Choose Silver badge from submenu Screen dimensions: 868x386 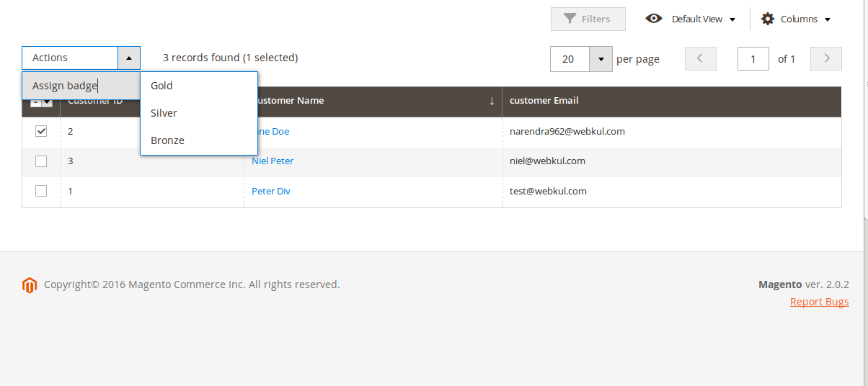pos(164,113)
